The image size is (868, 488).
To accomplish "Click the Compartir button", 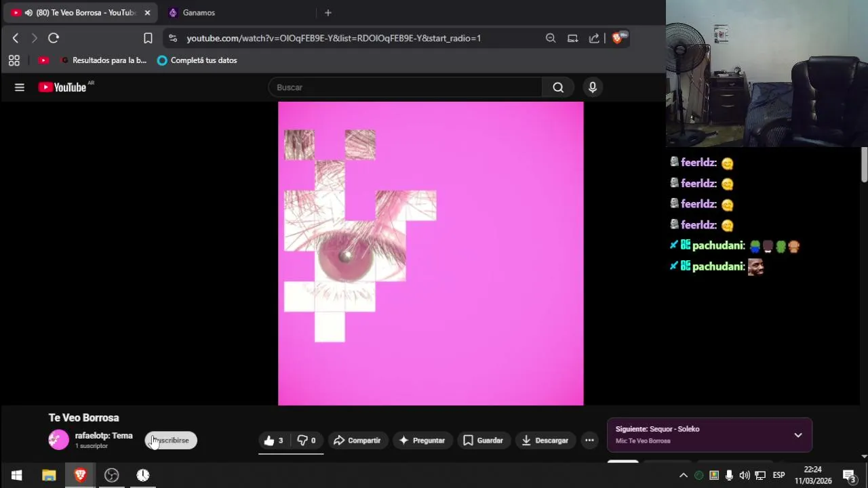I will [x=357, y=441].
